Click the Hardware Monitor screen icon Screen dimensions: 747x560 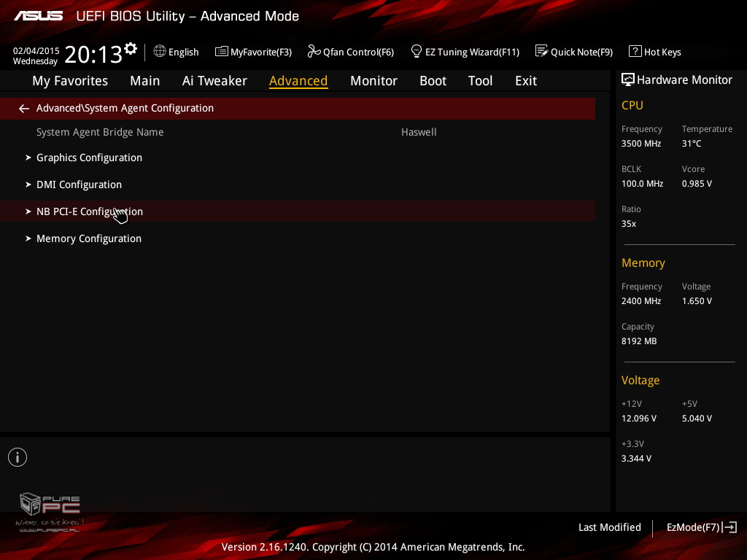click(x=628, y=79)
